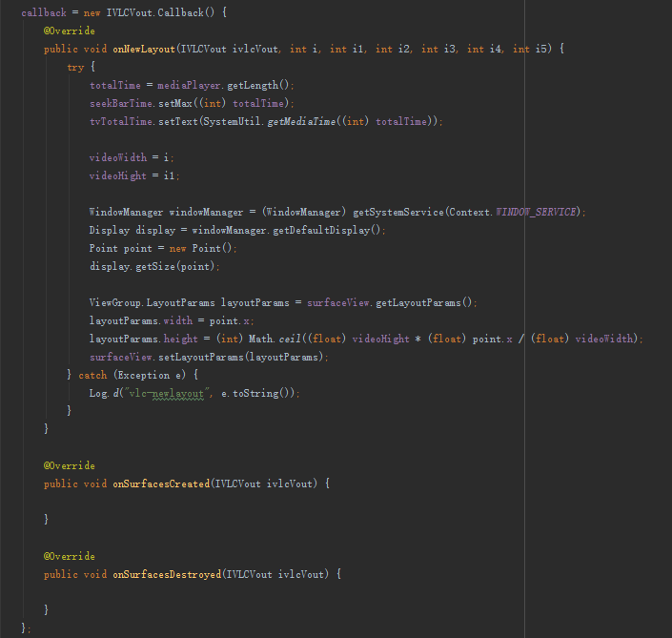672x638 pixels.
Task: Click the "vlc-newlayout" string literal
Action: click(x=166, y=393)
